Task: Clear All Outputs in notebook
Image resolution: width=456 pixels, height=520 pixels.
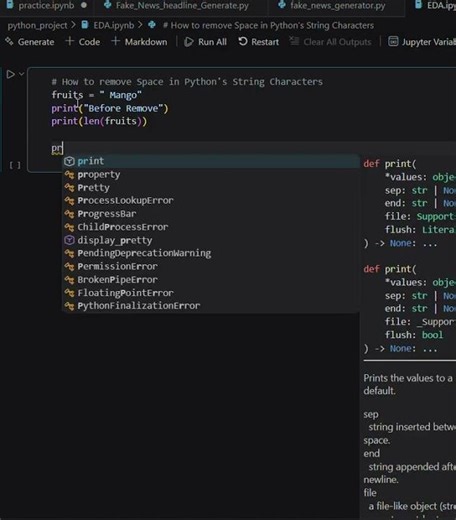Action: [x=330, y=42]
